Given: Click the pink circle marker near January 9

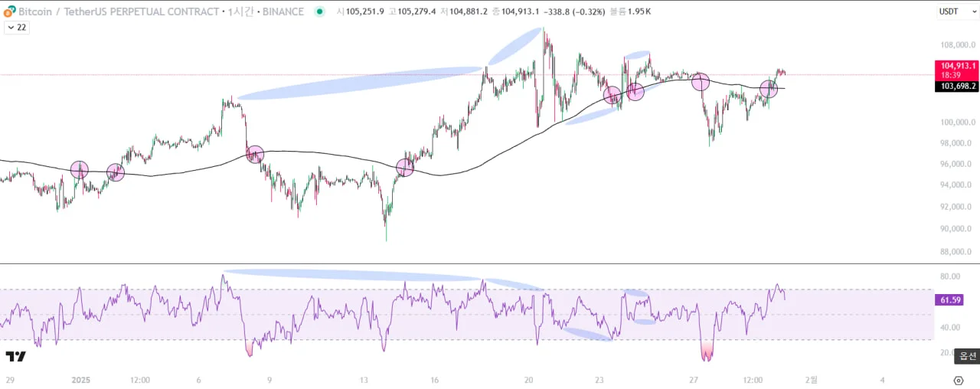Looking at the screenshot, I should (255, 154).
